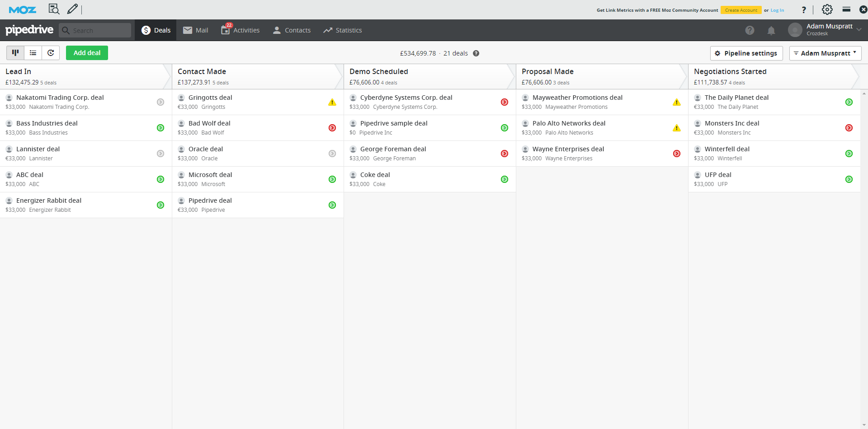Viewport: 868px width, 429px height.
Task: Open the Winterfell deal card
Action: point(774,154)
